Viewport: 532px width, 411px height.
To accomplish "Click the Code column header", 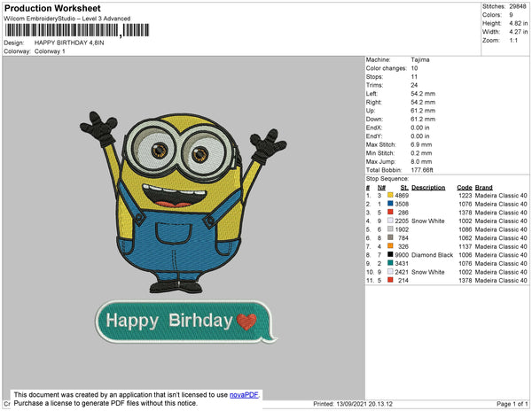I will coord(464,187).
